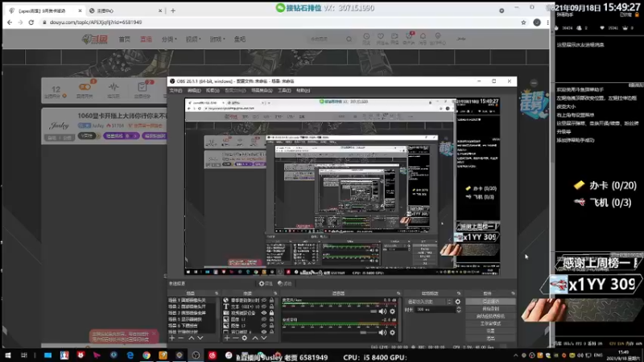Bookmark this page with the star icon
Screen dimensions: 644x362
coord(523,23)
